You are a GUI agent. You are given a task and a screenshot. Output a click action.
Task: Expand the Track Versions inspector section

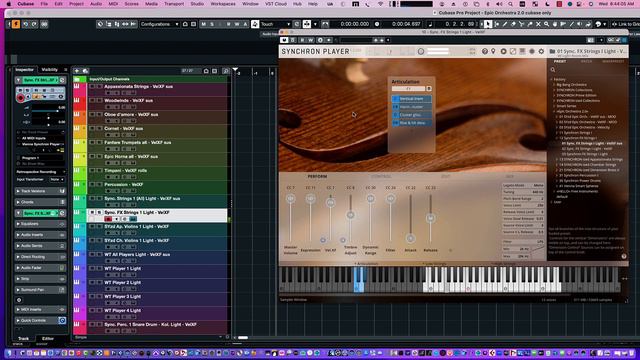(40, 191)
